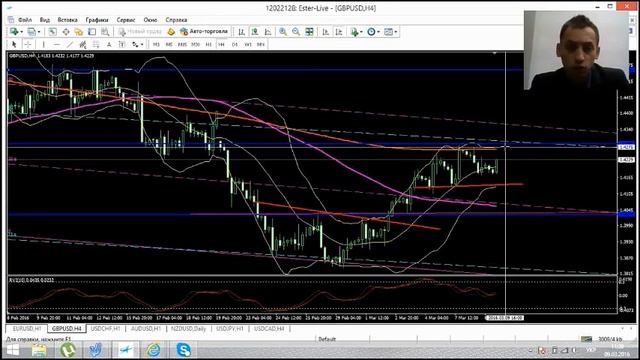Zoom in on the chart
Screen dimensions: 640x360
pyautogui.click(x=283, y=32)
